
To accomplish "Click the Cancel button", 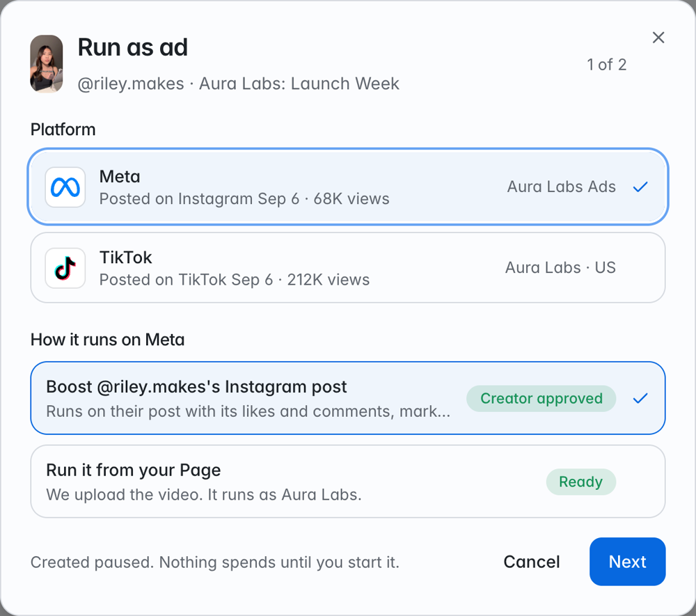I will 531,562.
